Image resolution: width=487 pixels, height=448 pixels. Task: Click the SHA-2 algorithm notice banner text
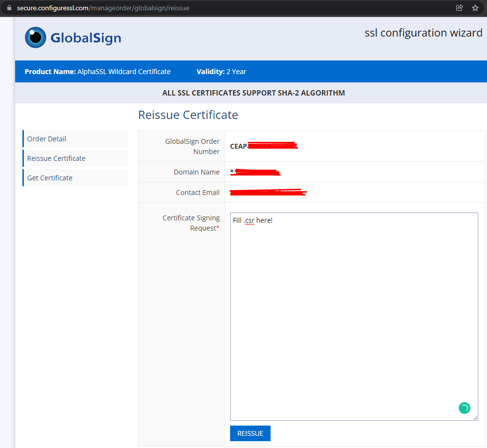(x=253, y=93)
